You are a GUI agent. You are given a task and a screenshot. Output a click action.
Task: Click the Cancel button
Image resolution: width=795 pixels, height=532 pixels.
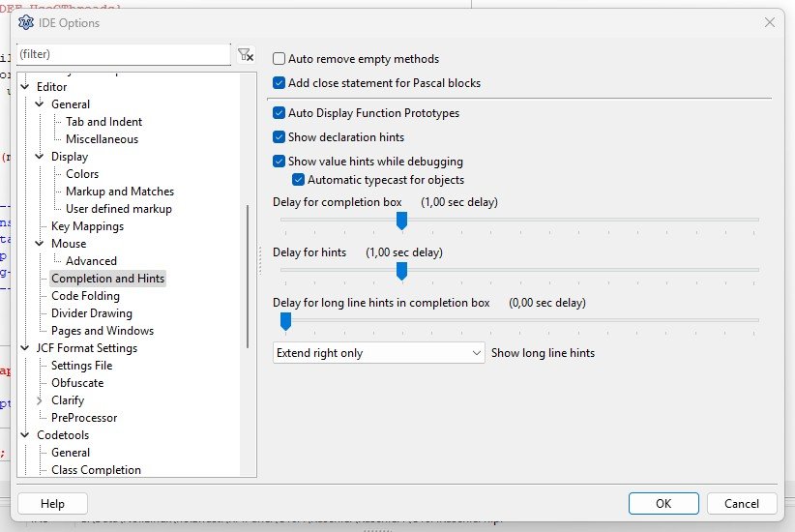pos(742,503)
